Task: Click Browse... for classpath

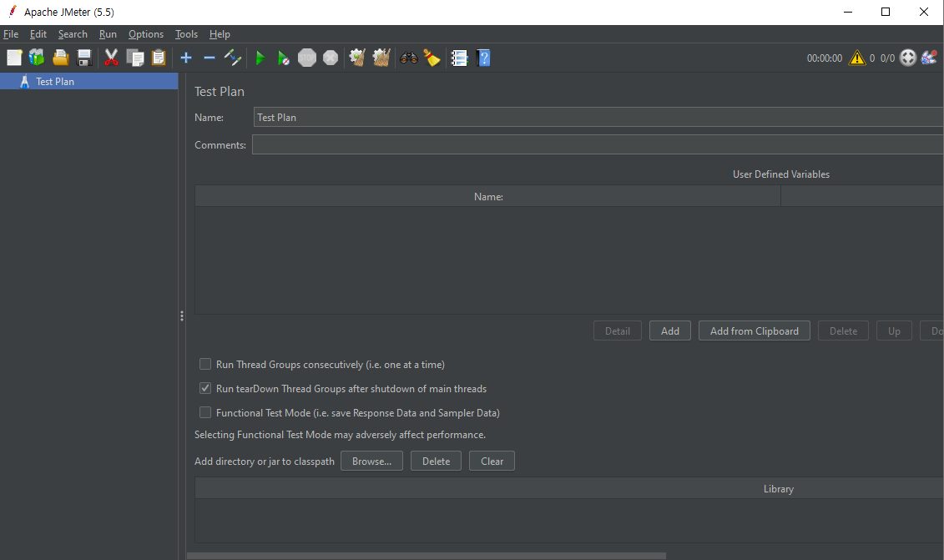Action: coord(371,462)
